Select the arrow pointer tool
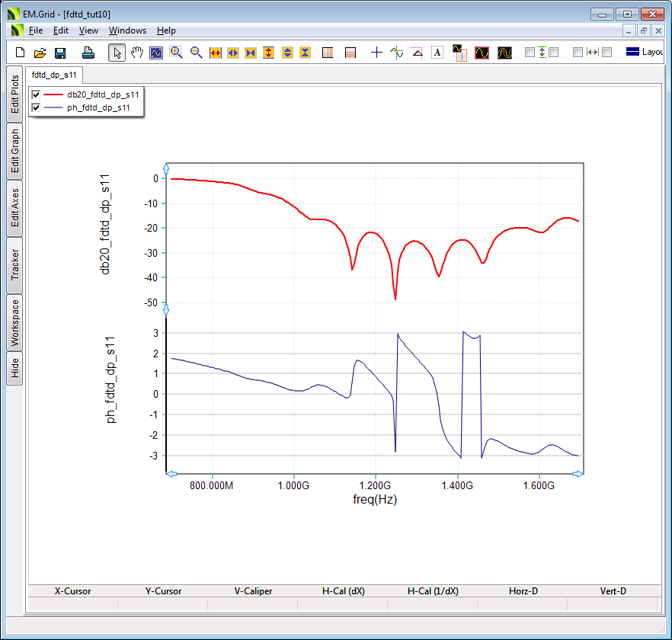Screen dimensions: 672x640 click(117, 53)
